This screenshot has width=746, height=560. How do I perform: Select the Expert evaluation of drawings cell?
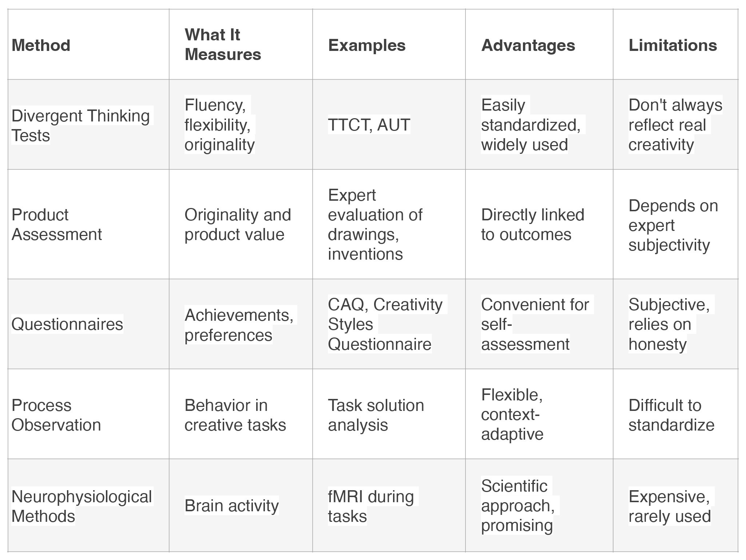pos(389,224)
